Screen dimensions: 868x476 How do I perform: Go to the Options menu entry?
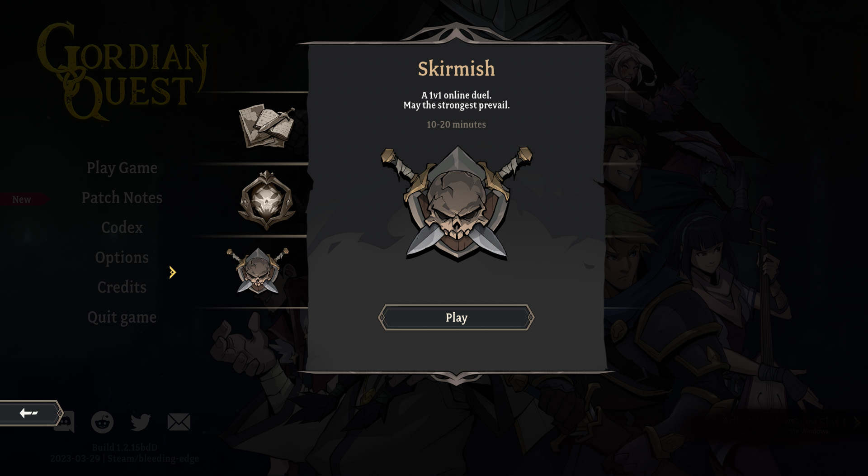point(122,257)
